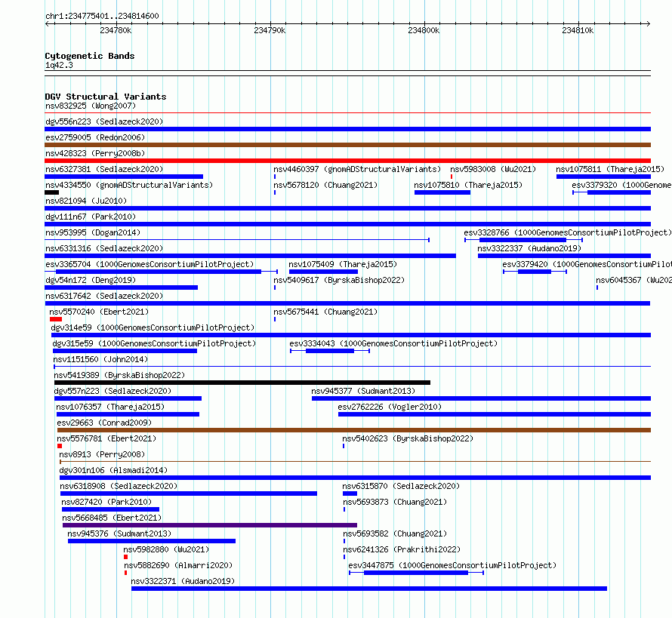Click the nsv945377 (Sudmant2013) label
The width and height of the screenshot is (672, 618).
click(x=363, y=391)
